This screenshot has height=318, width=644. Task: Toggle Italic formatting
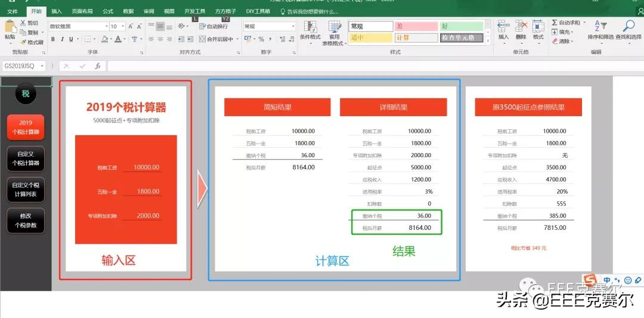(x=62, y=39)
